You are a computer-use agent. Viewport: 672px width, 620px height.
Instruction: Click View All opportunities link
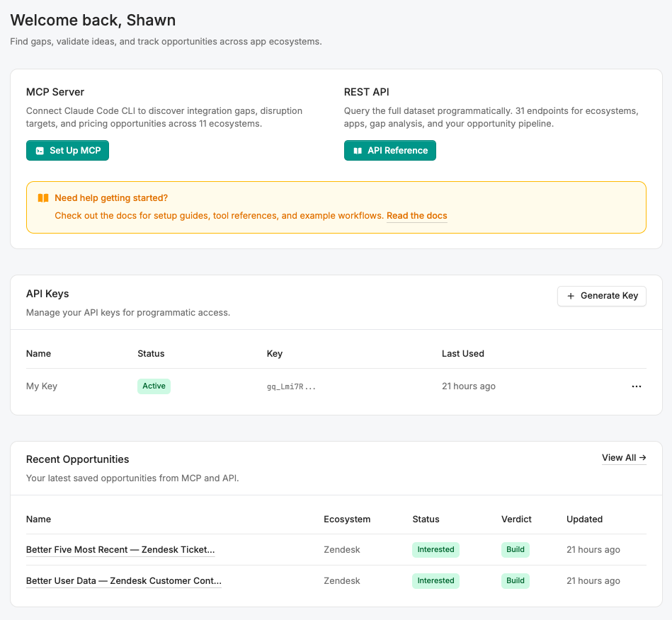[623, 458]
